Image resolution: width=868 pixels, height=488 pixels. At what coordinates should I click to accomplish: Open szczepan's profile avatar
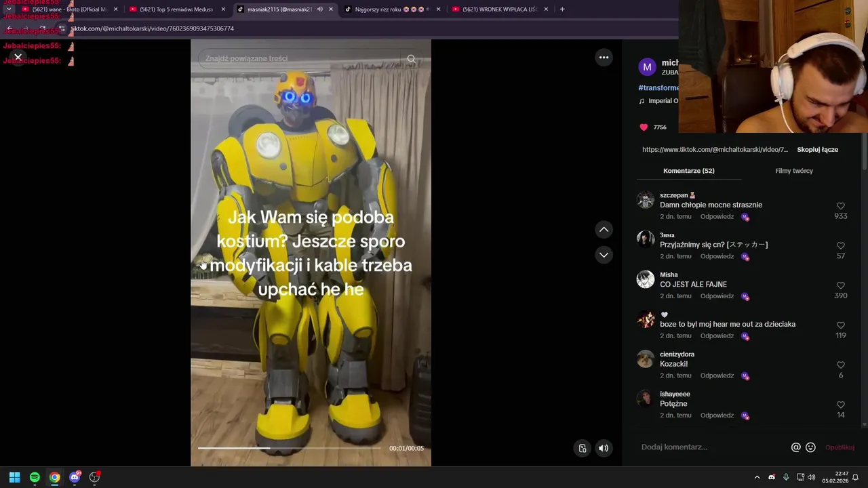pos(646,200)
